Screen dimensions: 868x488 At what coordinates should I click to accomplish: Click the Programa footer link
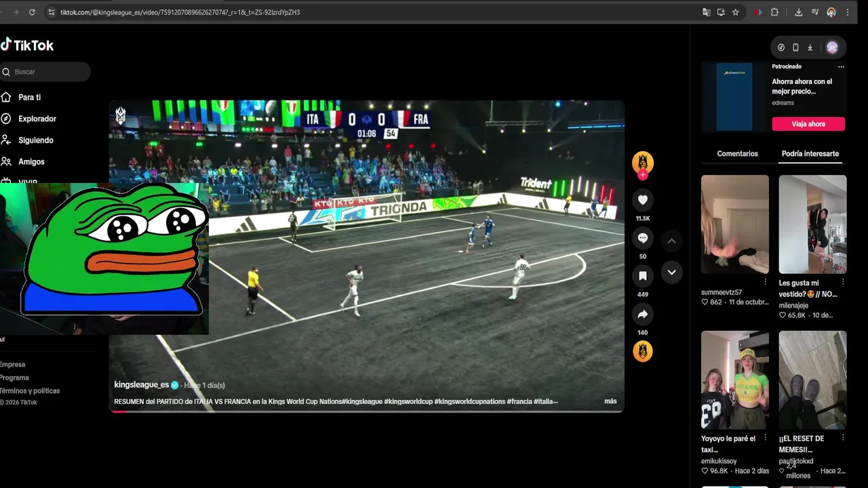pyautogui.click(x=14, y=378)
